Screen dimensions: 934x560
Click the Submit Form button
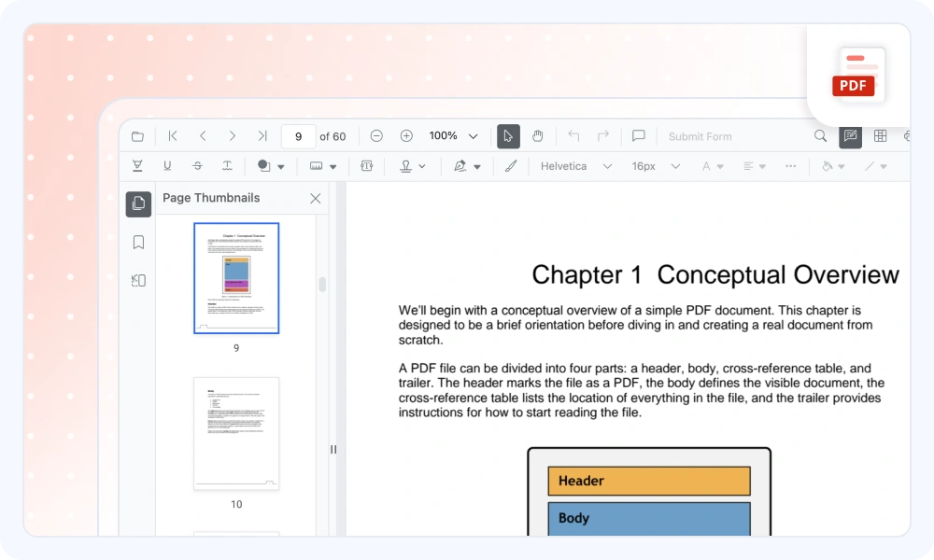[x=700, y=136]
